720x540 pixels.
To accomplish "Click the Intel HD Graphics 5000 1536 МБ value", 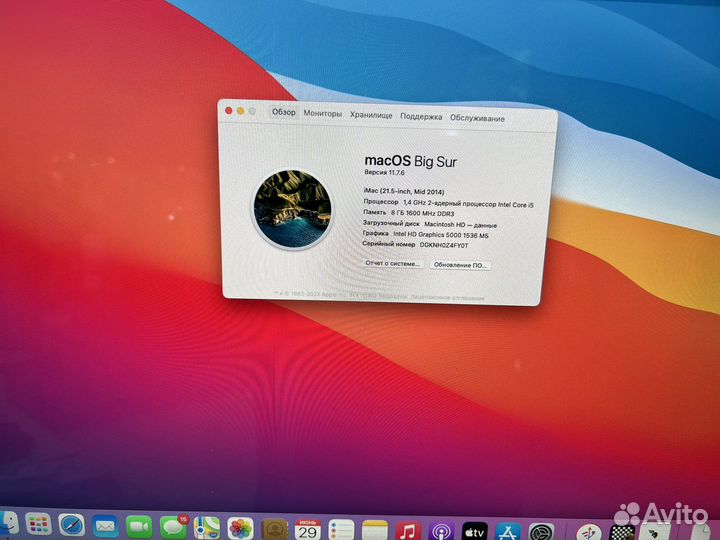I will pyautogui.click(x=441, y=235).
